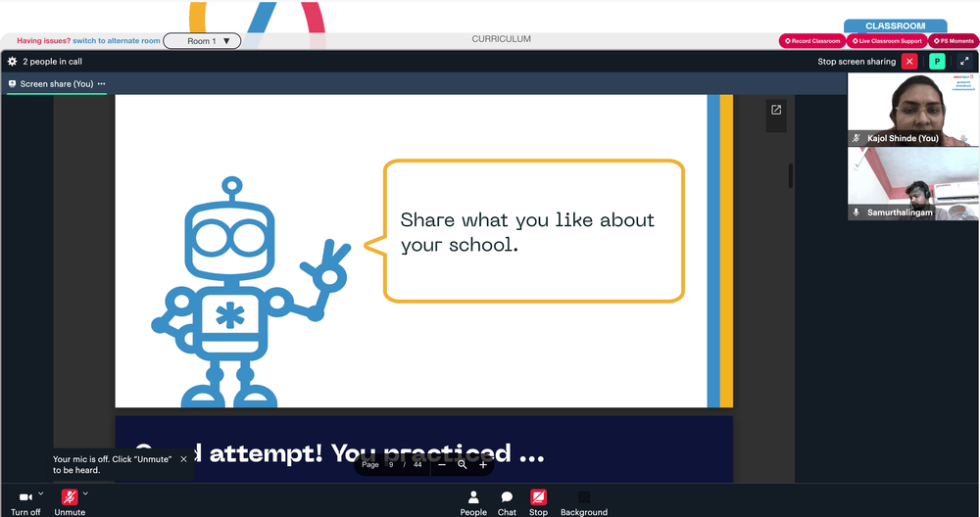Open call settings gear icon

12,61
